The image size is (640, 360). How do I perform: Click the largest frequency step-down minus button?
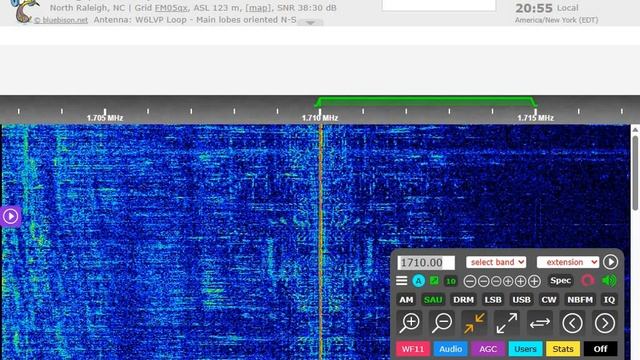(x=470, y=281)
